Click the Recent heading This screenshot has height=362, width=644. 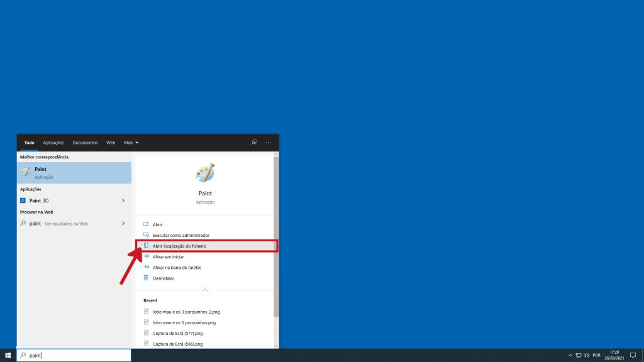pos(150,300)
